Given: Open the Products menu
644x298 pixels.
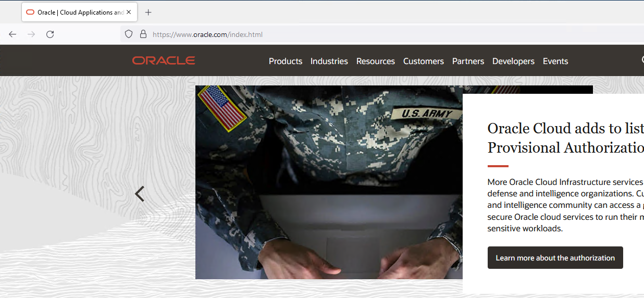Looking at the screenshot, I should [x=286, y=61].
